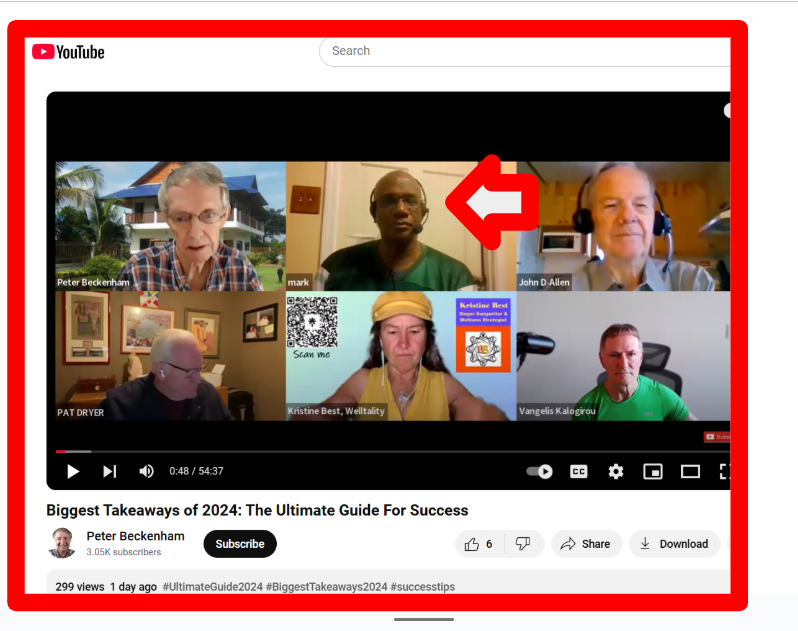This screenshot has height=631, width=798.
Task: Open the channel avatar picture
Action: click(x=63, y=543)
